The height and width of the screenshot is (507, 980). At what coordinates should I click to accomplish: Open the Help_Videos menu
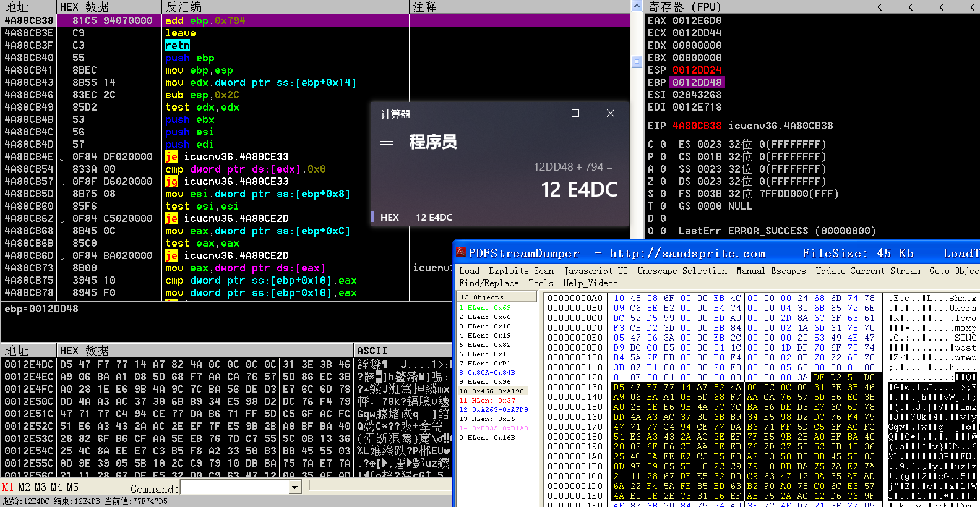coord(590,283)
